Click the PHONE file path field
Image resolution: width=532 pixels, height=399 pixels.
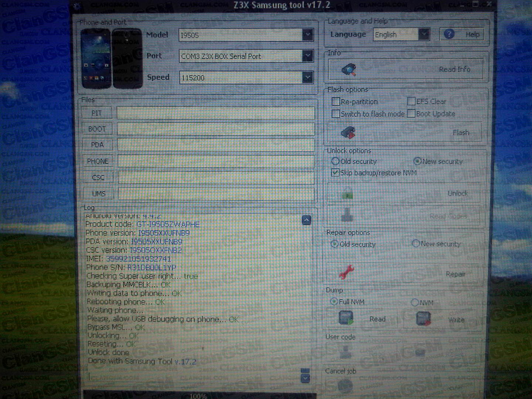pyautogui.click(x=216, y=161)
